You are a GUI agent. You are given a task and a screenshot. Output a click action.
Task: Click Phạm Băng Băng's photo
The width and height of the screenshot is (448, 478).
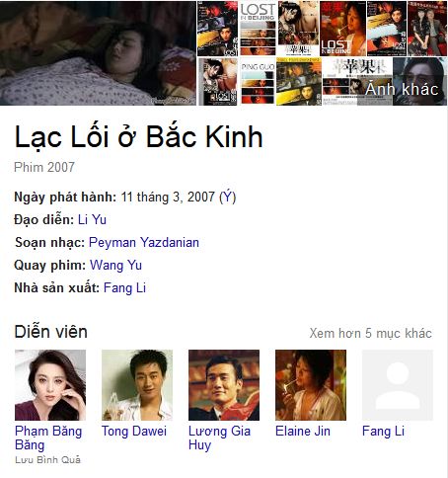coord(50,385)
